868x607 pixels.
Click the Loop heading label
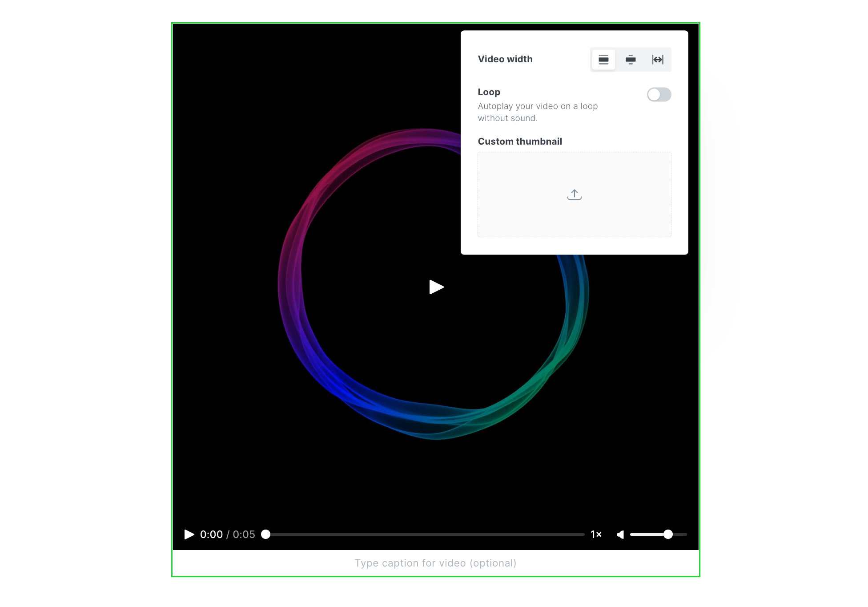(489, 92)
